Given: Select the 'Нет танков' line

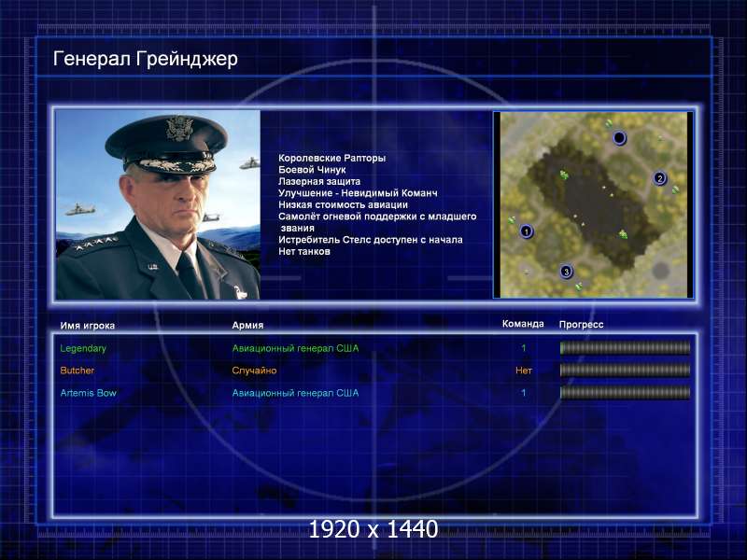Looking at the screenshot, I should [304, 251].
